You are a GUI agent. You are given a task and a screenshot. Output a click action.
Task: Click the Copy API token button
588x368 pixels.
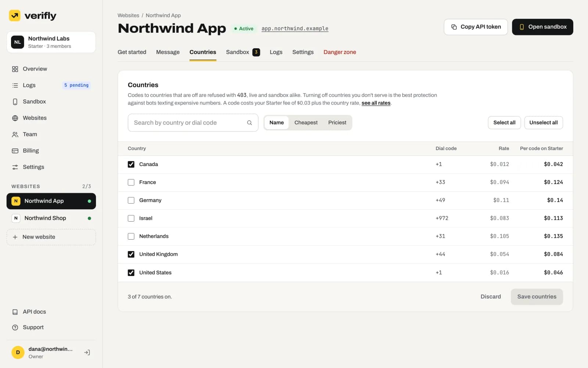point(476,27)
